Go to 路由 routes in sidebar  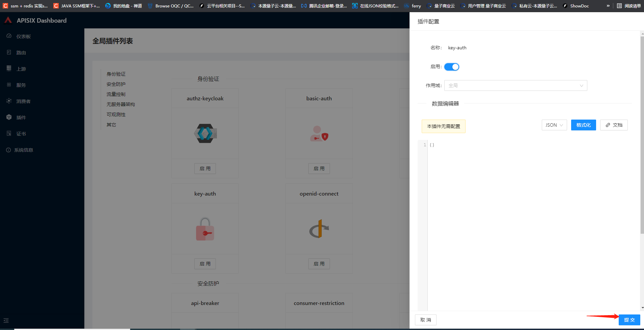(21, 53)
